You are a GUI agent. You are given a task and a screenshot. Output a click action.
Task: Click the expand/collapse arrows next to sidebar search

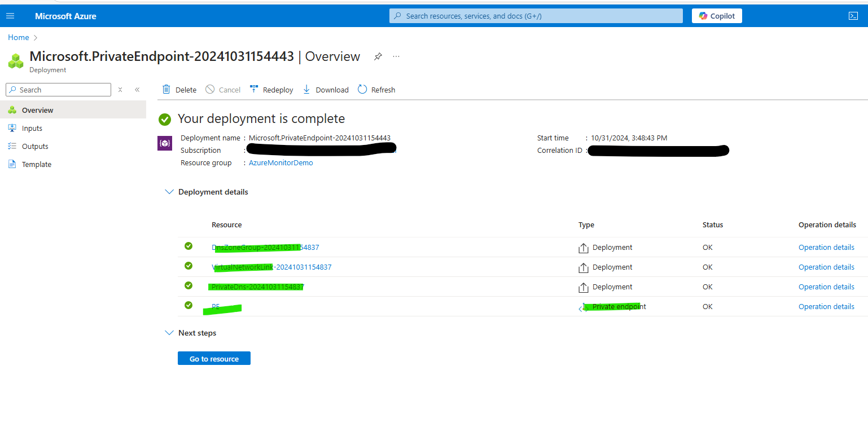tap(120, 90)
